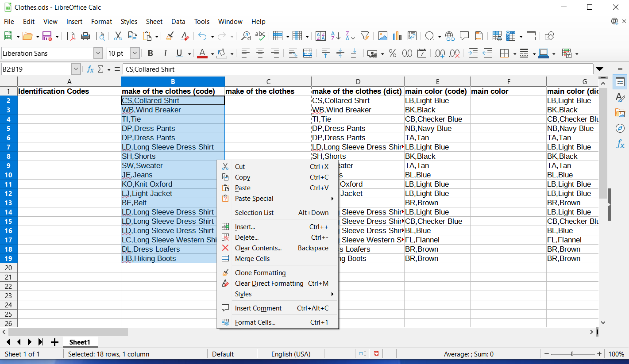
Task: Choose Paste Special from the context menu
Action: pos(278,199)
